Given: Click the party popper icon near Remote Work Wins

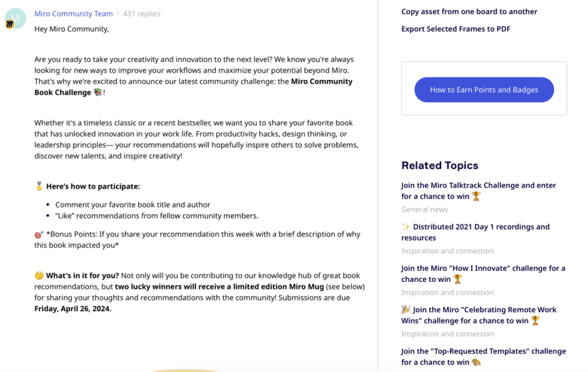Looking at the screenshot, I should (x=406, y=309).
